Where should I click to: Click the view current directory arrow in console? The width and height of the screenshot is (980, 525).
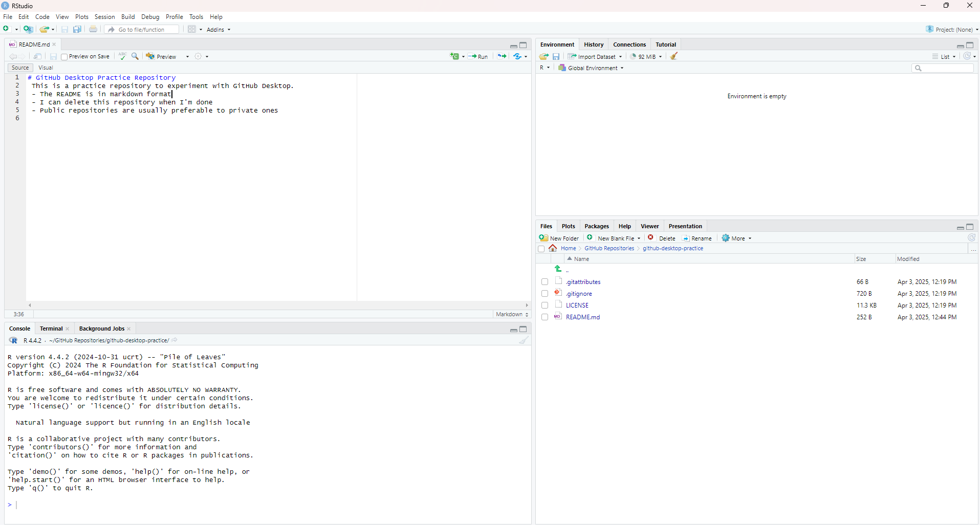click(x=175, y=340)
